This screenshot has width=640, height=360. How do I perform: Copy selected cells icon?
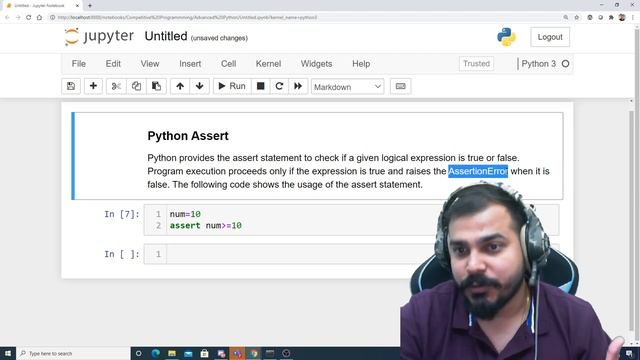pyautogui.click(x=136, y=86)
